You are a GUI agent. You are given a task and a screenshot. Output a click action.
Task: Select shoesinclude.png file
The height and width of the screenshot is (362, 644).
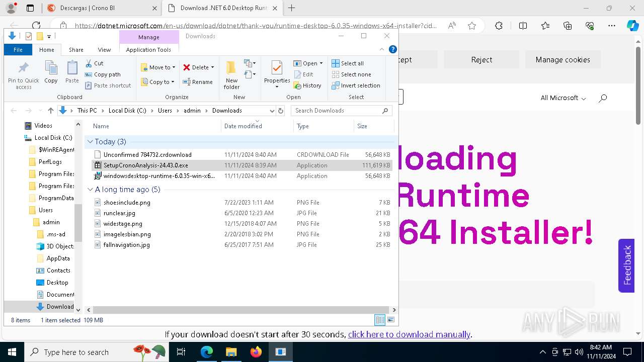tap(127, 203)
